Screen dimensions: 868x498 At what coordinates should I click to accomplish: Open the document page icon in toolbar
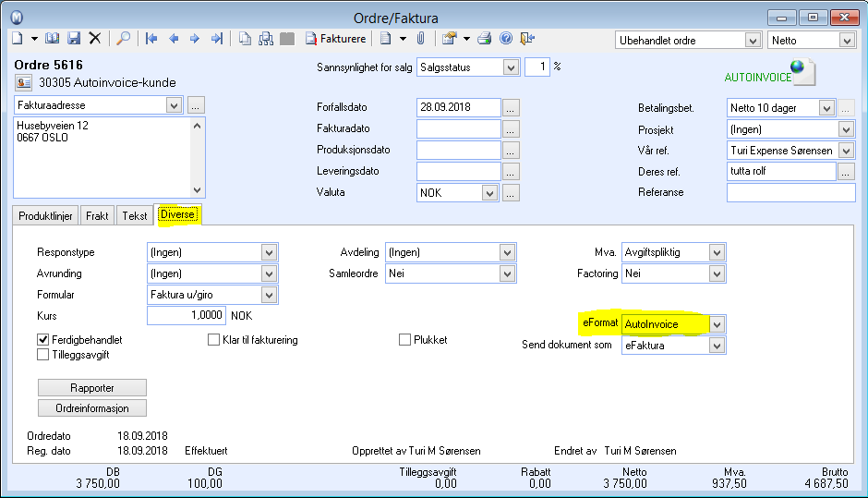tap(385, 38)
